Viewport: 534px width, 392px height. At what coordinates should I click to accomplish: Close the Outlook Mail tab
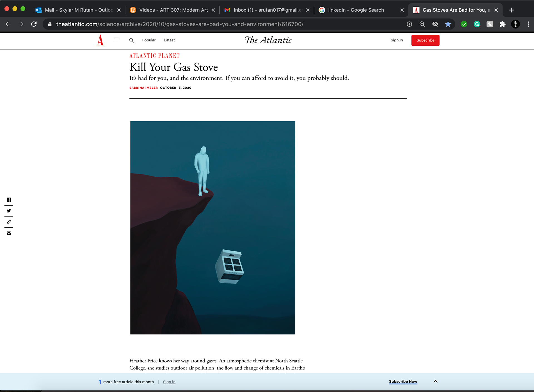(119, 10)
